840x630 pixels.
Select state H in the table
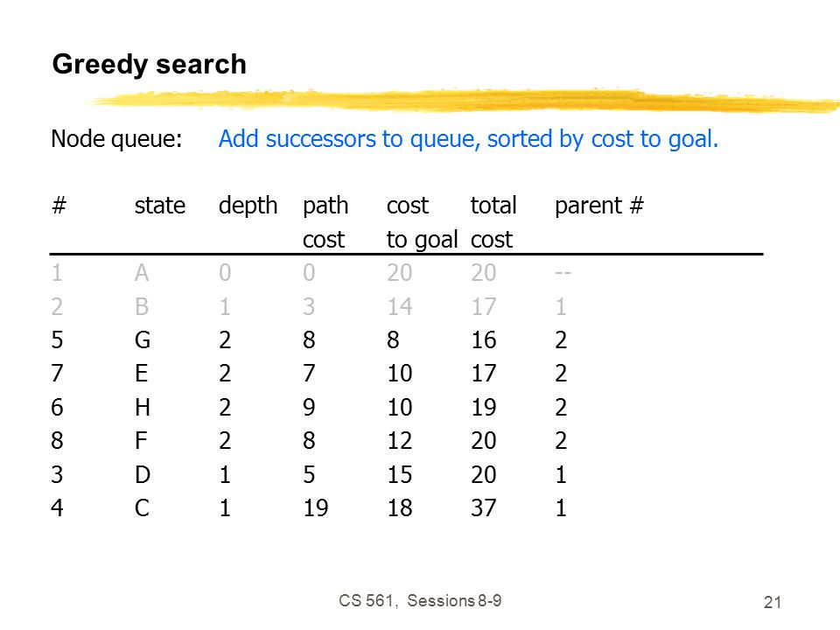pos(142,407)
